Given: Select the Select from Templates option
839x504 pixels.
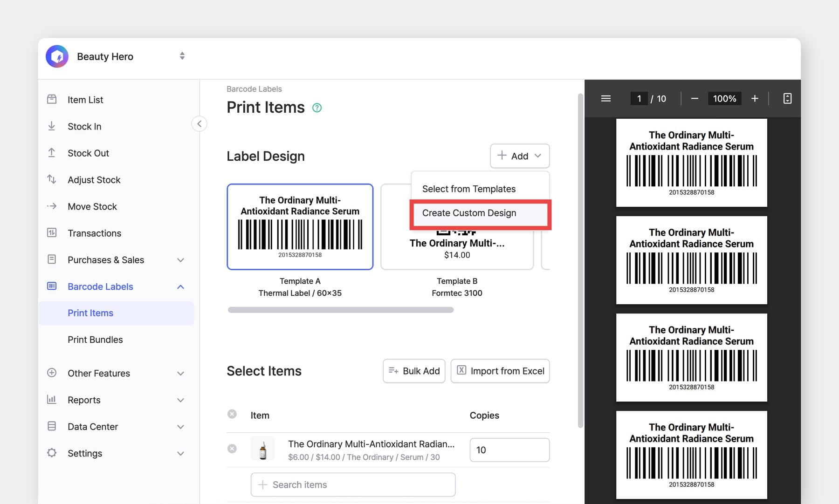Looking at the screenshot, I should (469, 189).
